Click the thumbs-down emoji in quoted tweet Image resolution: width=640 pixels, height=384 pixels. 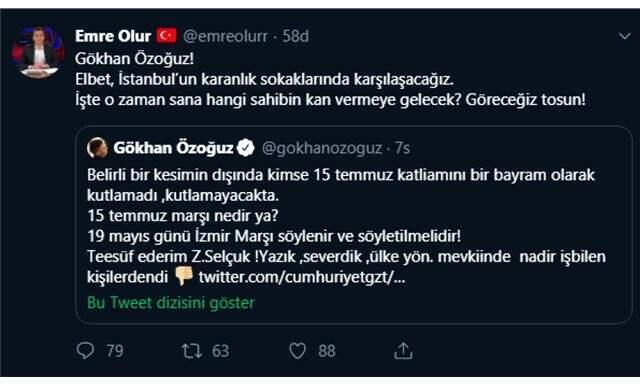point(183,276)
